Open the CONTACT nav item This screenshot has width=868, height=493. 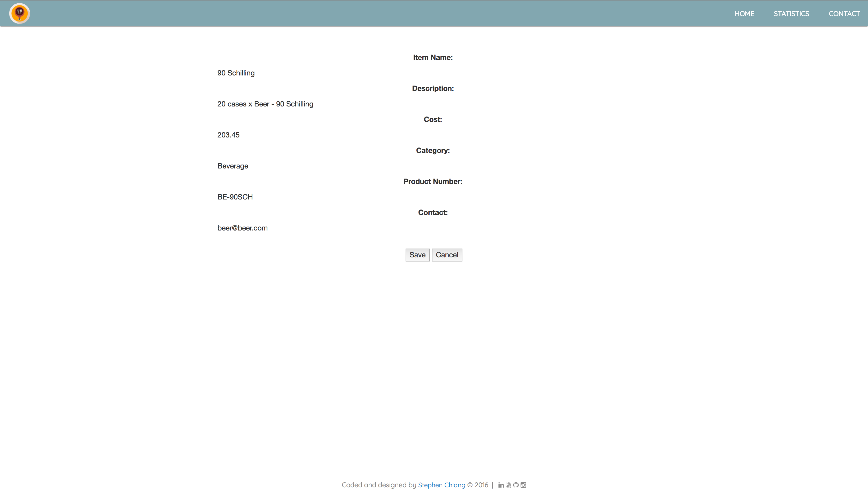pos(844,14)
